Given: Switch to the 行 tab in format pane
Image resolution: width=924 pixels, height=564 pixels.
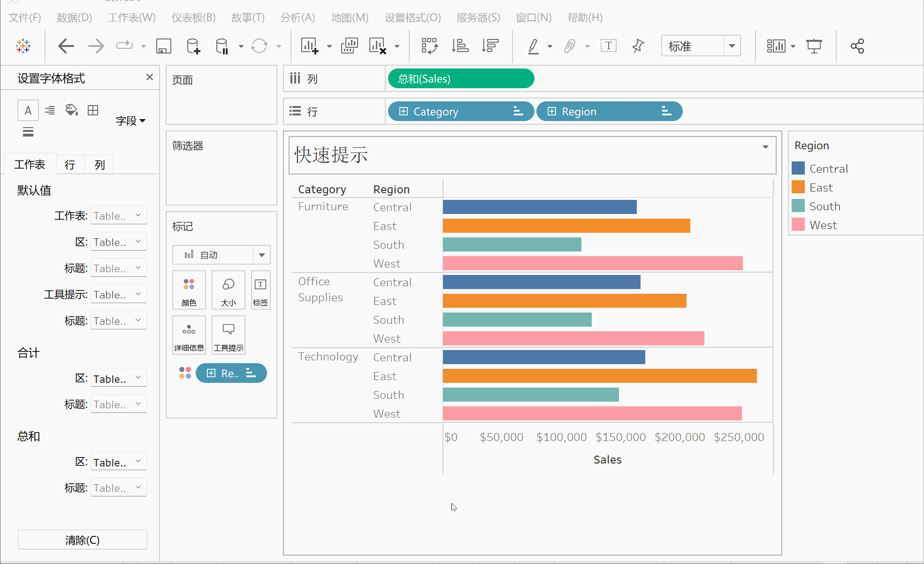Looking at the screenshot, I should point(69,164).
